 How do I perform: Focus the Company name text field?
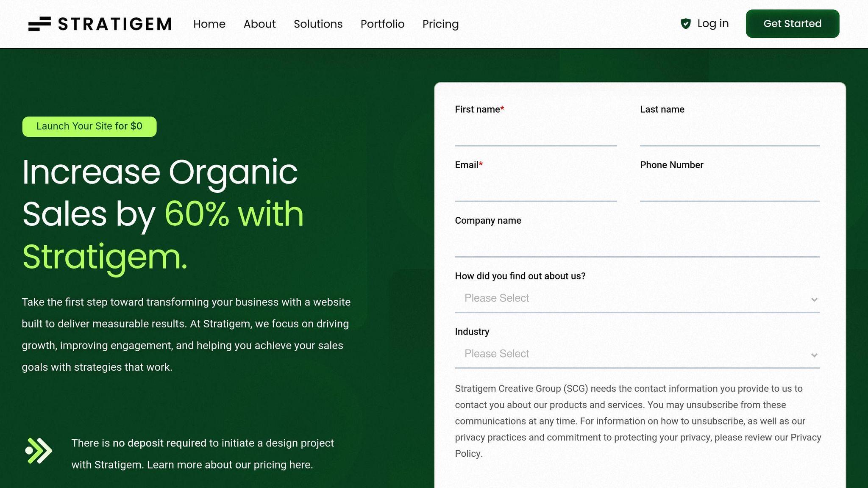(x=637, y=245)
